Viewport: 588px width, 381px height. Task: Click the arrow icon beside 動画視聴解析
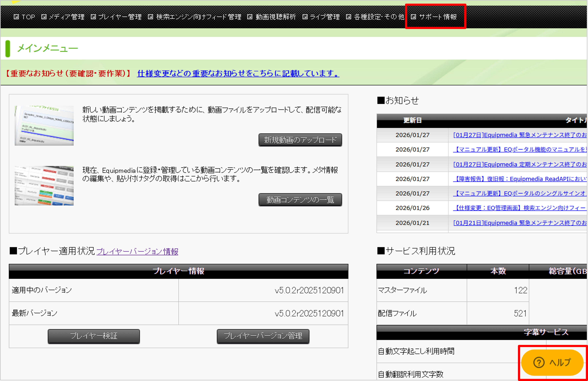point(250,17)
